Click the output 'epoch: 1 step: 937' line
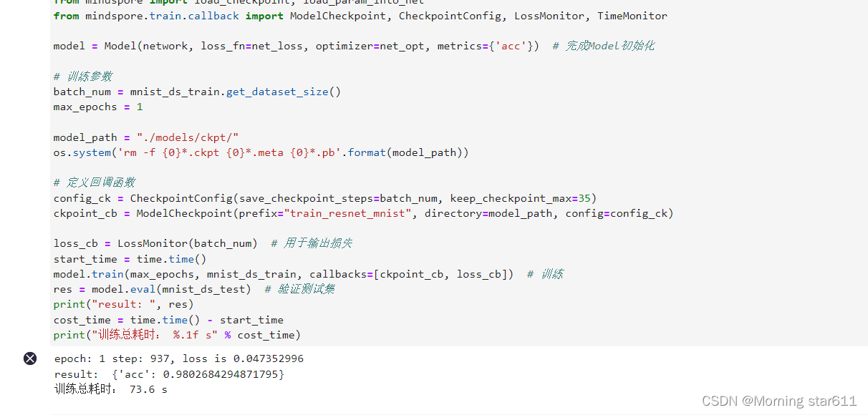 [179, 358]
